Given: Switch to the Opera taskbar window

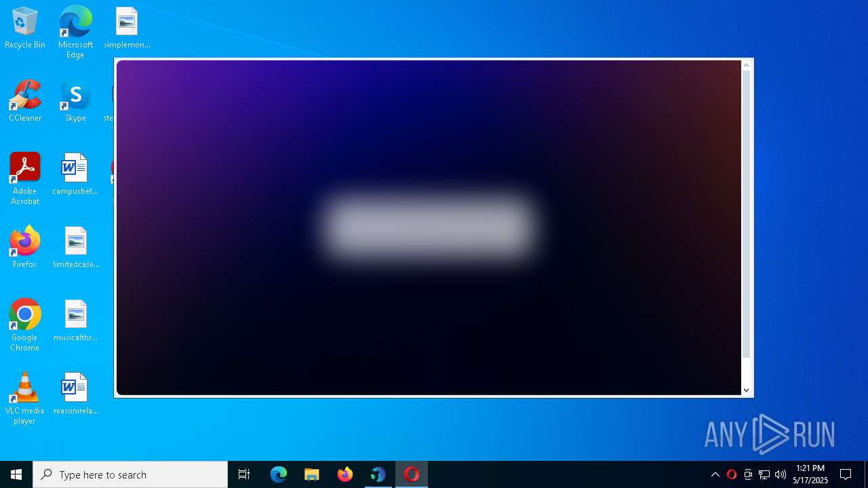Looking at the screenshot, I should coord(412,474).
